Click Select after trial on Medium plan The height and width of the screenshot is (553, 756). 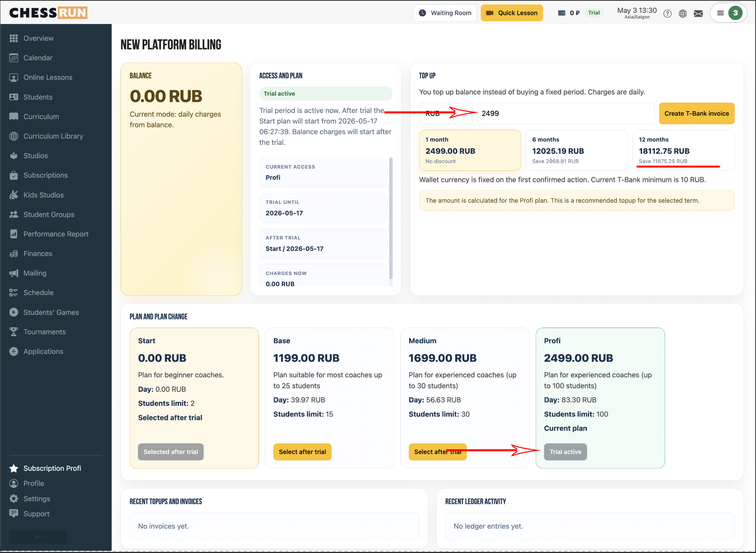coord(438,452)
